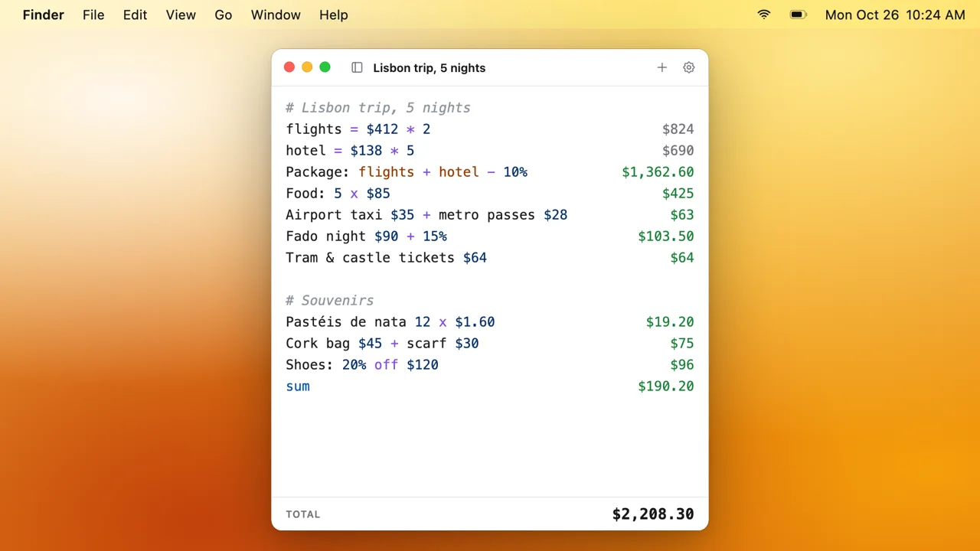Image resolution: width=980 pixels, height=551 pixels.
Task: Click the $2,208.30 total value
Action: point(653,514)
